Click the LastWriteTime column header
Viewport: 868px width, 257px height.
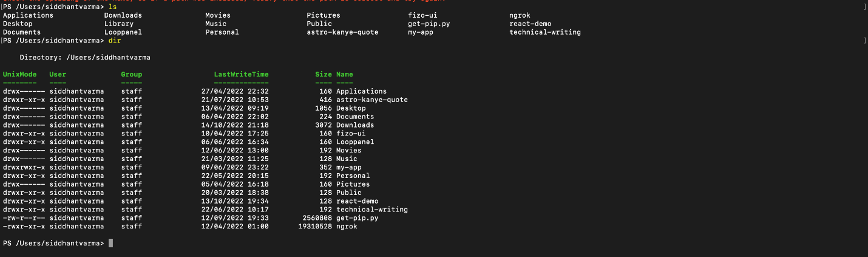(241, 74)
